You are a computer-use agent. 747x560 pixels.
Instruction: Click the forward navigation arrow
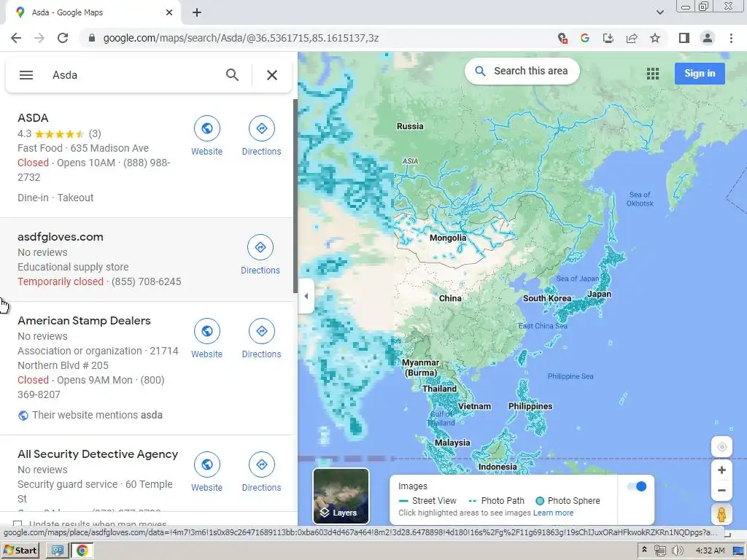39,38
